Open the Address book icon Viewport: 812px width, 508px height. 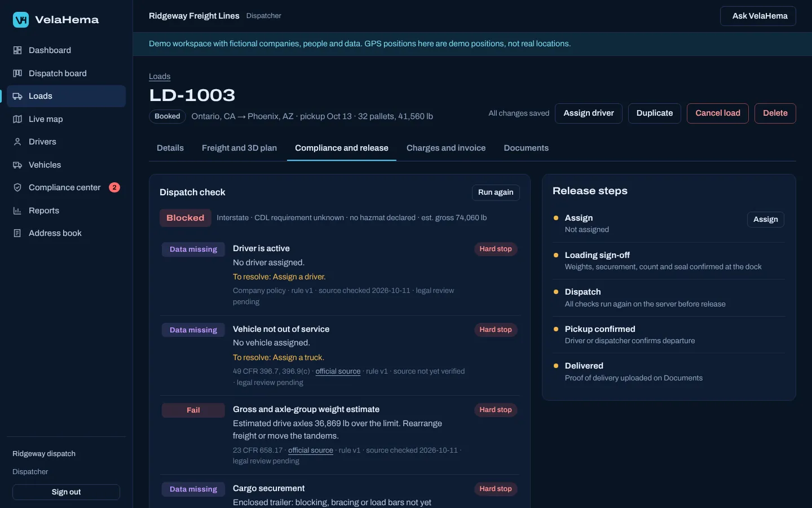click(x=17, y=233)
